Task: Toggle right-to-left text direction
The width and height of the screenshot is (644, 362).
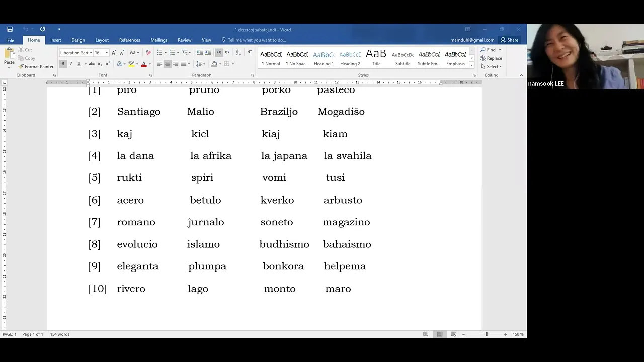Action: (x=227, y=52)
